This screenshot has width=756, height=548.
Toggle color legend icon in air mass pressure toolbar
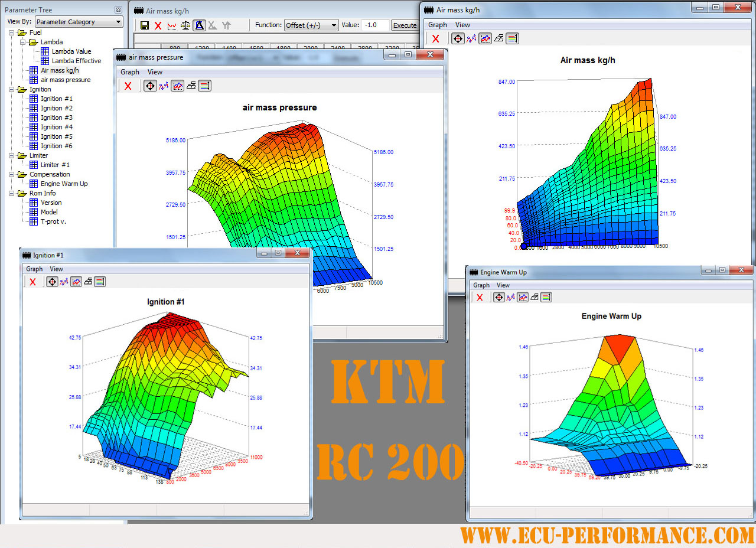click(204, 86)
